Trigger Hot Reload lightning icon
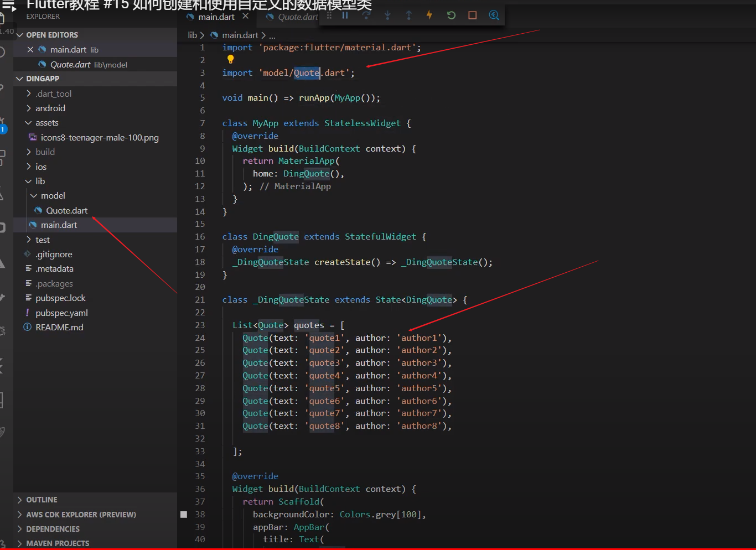The height and width of the screenshot is (550, 756). point(429,15)
